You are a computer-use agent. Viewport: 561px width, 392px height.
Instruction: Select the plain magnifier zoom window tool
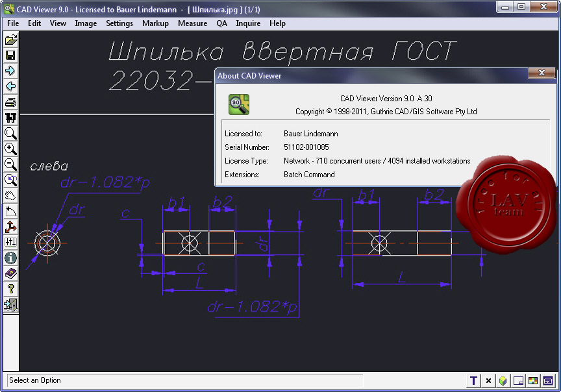(x=11, y=134)
